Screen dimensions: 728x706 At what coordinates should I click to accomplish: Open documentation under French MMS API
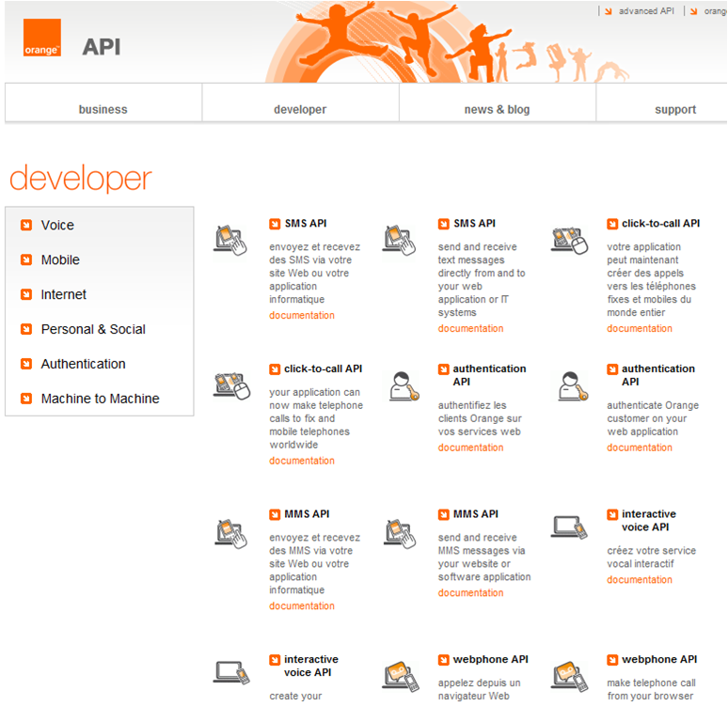tap(302, 606)
